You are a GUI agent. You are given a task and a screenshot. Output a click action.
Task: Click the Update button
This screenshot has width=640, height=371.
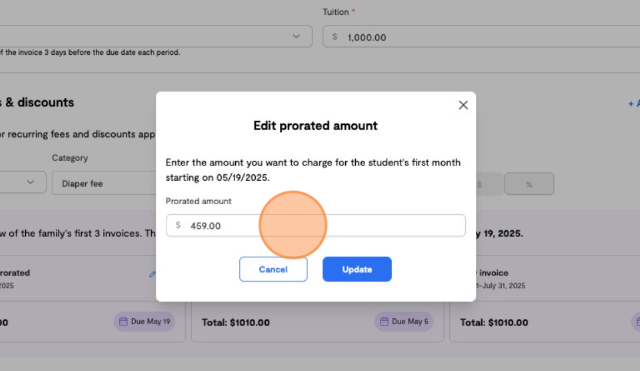(357, 269)
